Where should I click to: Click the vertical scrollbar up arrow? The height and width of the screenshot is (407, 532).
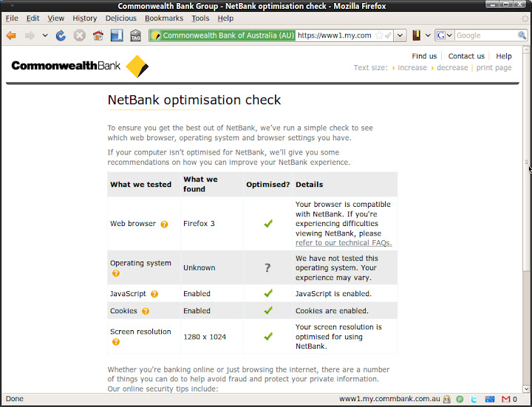click(526, 49)
